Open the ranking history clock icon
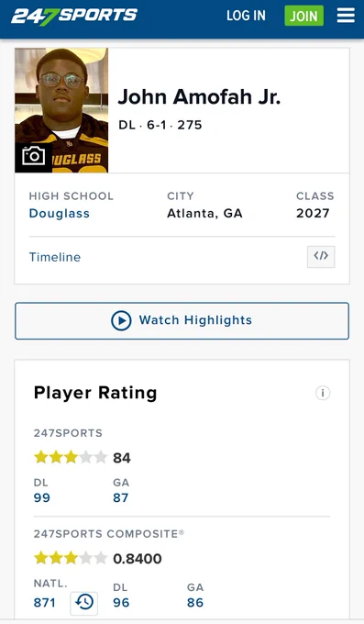Screen dimensions: 364x624 pyautogui.click(x=84, y=603)
